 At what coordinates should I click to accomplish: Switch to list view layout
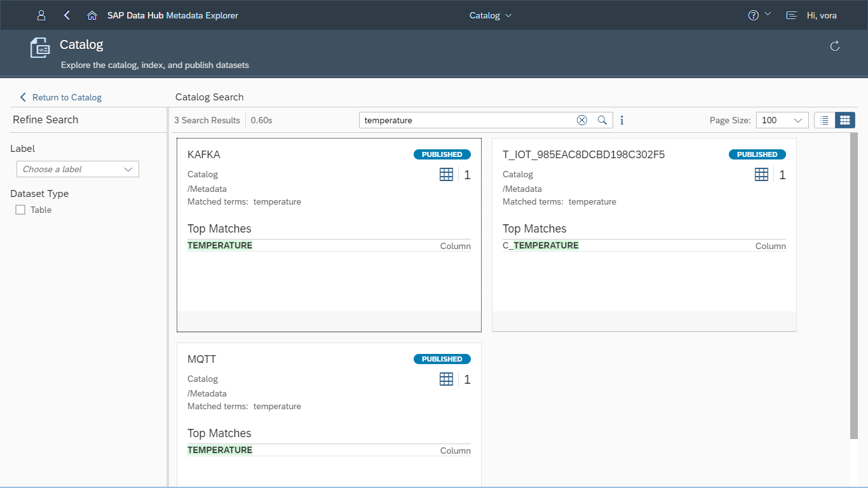click(824, 119)
